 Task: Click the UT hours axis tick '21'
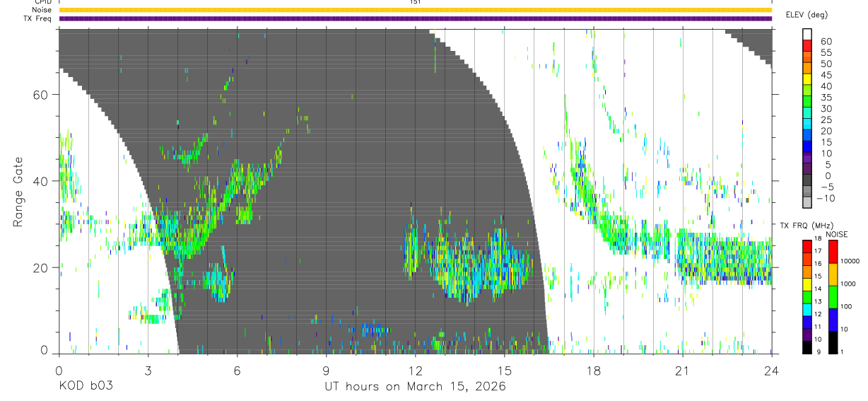point(682,370)
